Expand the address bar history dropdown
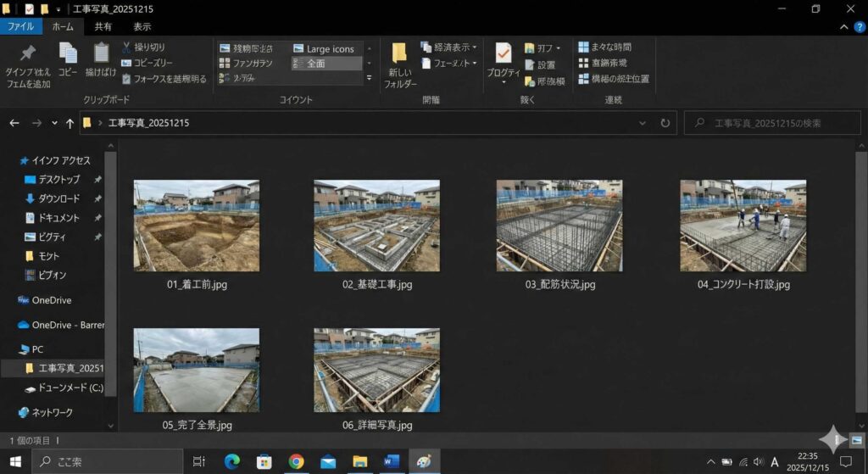 (645, 123)
